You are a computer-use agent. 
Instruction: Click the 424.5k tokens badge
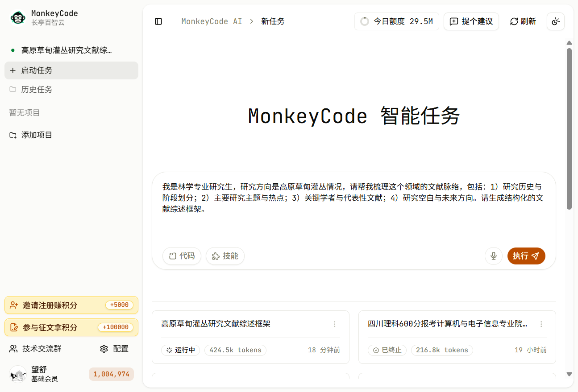(235, 350)
